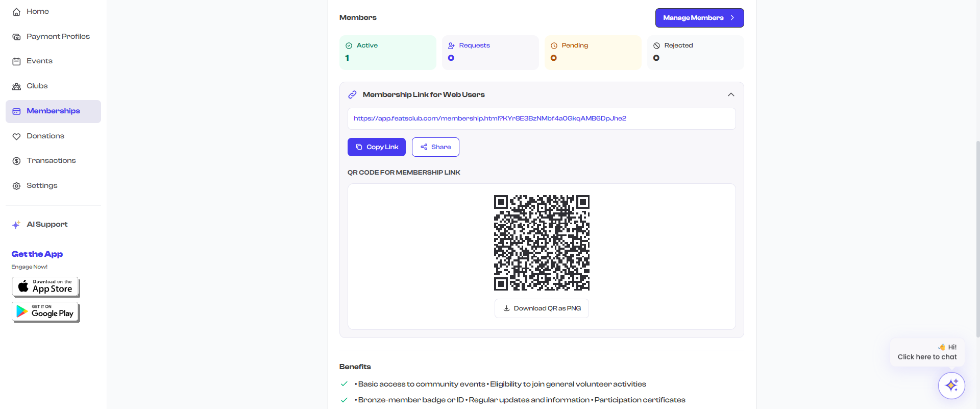Click the Google Play triangle logo

coord(22,311)
